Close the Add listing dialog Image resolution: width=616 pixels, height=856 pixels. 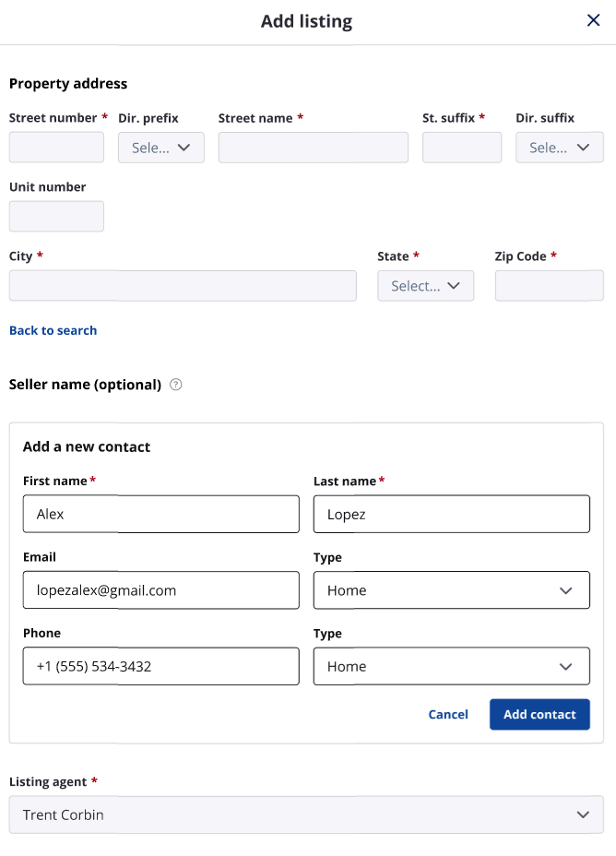[x=594, y=20]
